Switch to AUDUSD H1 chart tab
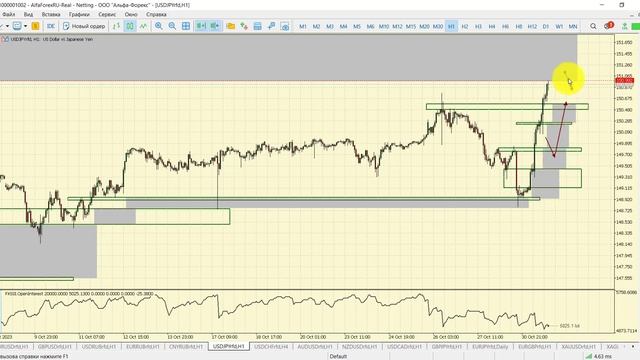The width and height of the screenshot is (640, 360). (315, 347)
